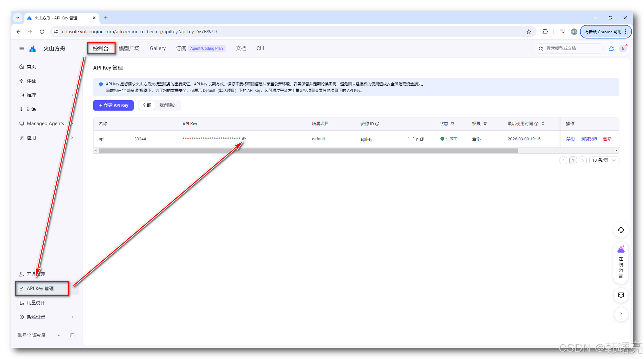Expand the 系统设置 sidebar section
The width and height of the screenshot is (644, 359).
[47, 317]
